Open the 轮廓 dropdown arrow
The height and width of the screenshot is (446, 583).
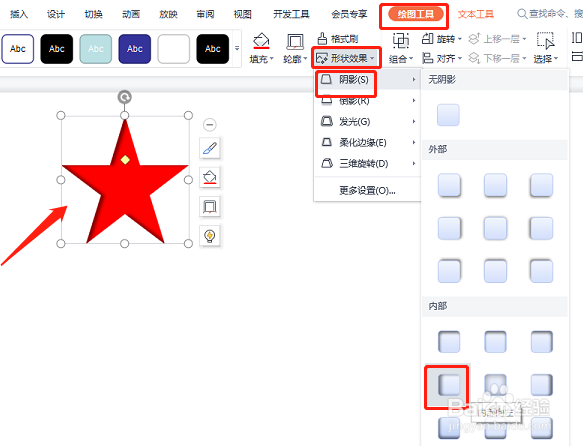pos(305,58)
